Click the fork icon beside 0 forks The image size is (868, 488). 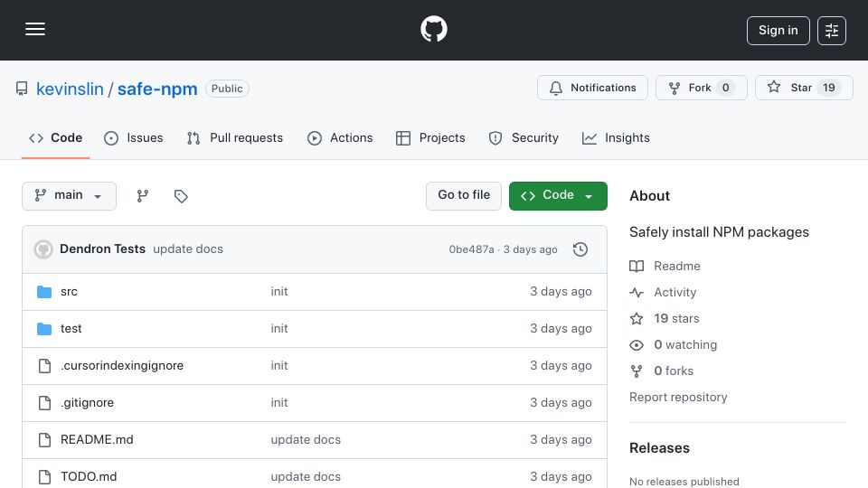click(637, 371)
